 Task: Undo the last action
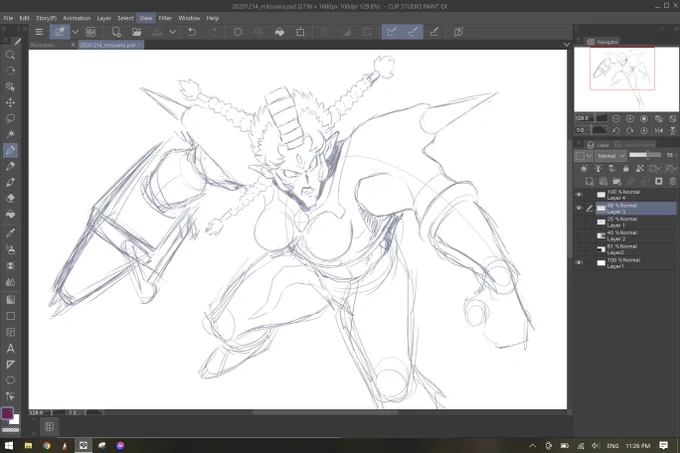tap(192, 32)
